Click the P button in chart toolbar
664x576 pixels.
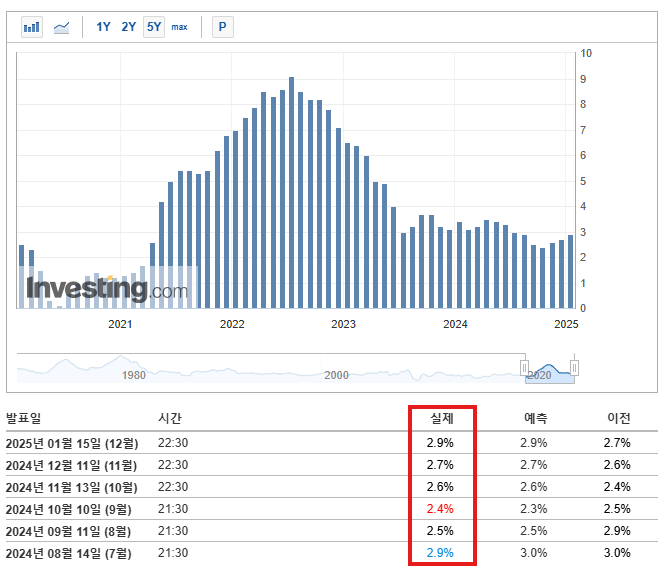pyautogui.click(x=222, y=27)
